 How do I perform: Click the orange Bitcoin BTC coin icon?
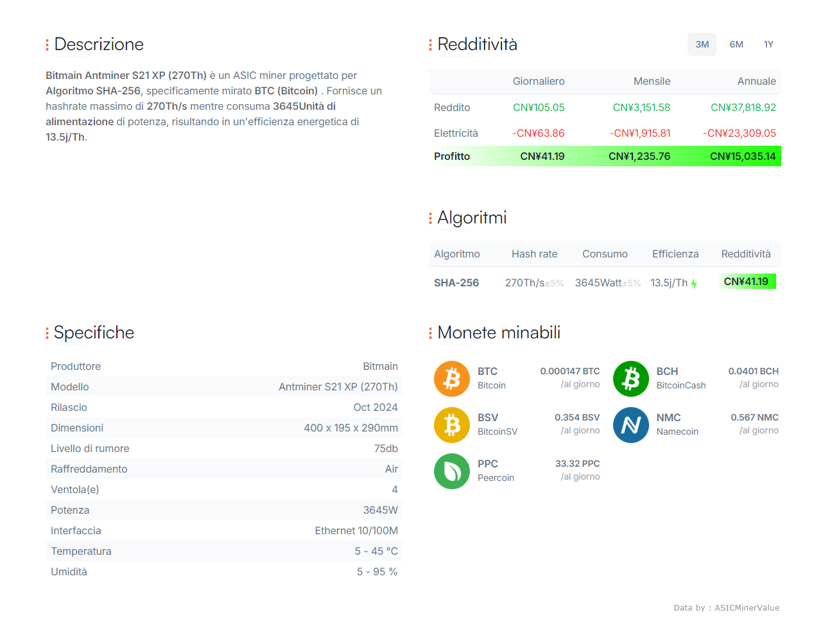tap(452, 379)
